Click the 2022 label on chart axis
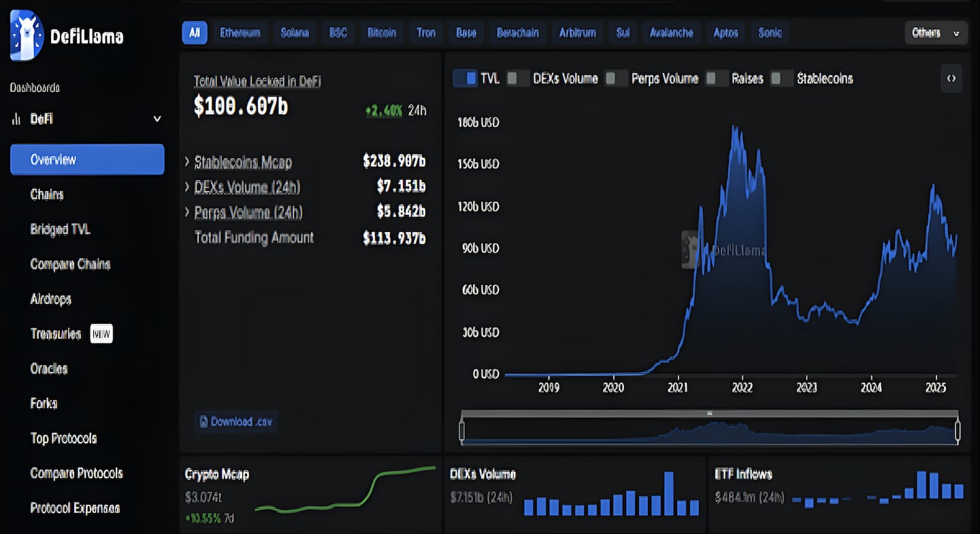980x534 pixels. point(742,388)
